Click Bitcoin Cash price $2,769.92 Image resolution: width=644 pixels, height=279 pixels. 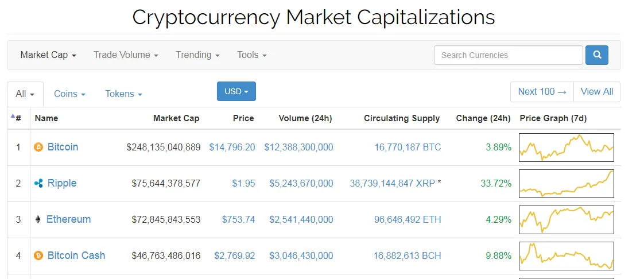point(235,255)
